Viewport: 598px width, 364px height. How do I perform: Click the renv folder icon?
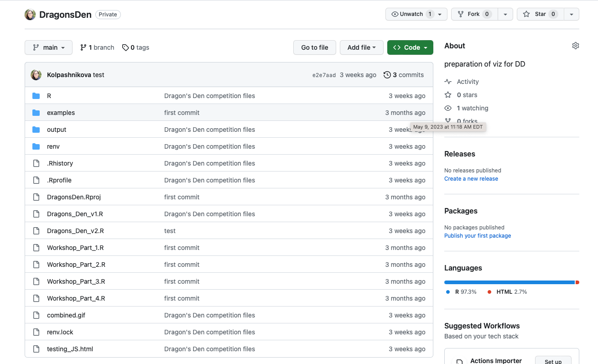pos(36,146)
